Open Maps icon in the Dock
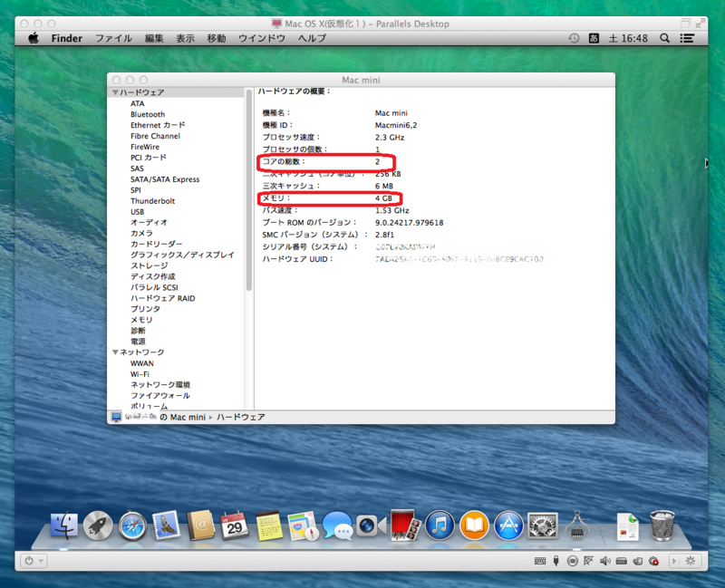Viewport: 725px width, 588px height. 303,525
